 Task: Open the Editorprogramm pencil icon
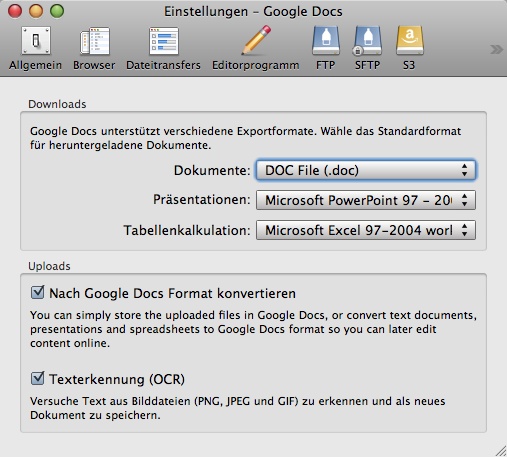point(256,40)
